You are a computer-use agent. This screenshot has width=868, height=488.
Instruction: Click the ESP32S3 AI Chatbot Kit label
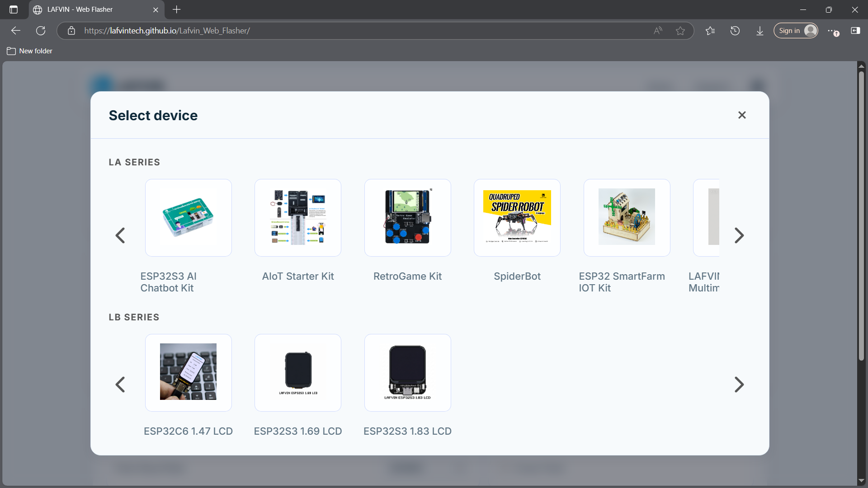pyautogui.click(x=169, y=282)
